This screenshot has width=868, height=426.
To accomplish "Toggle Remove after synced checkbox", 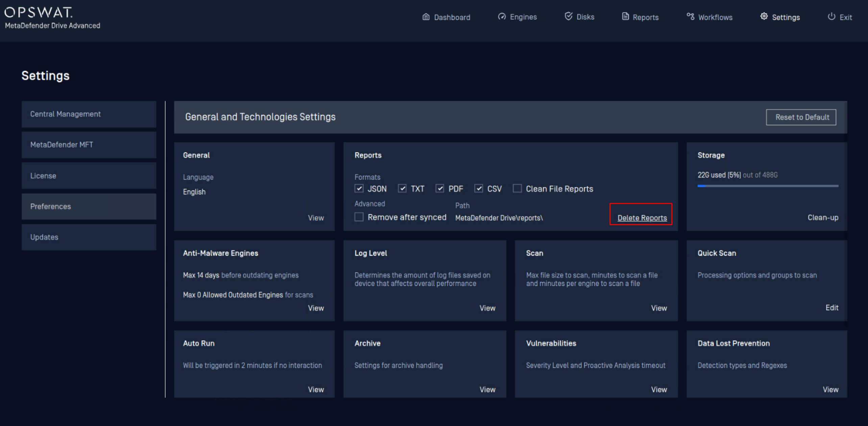I will pos(359,217).
